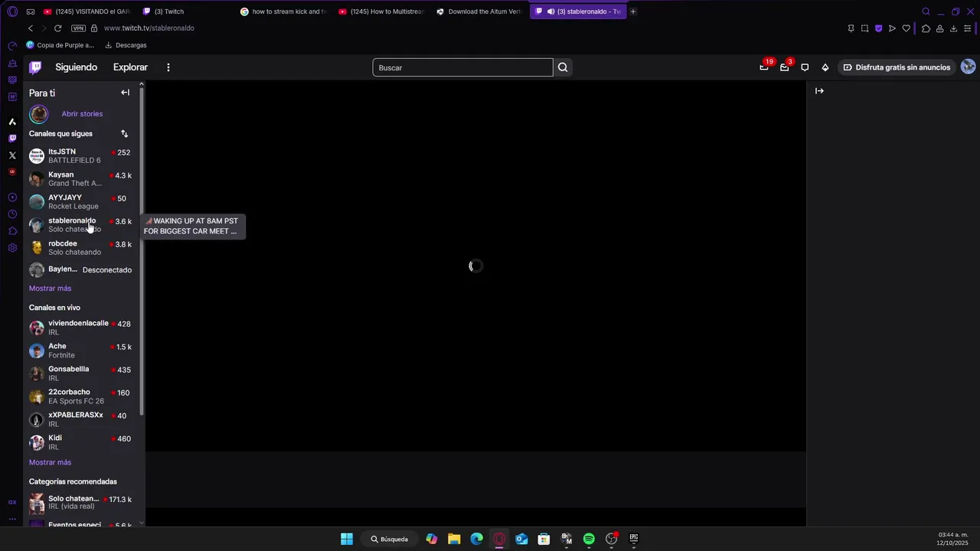Focus the Buscar search field
This screenshot has width=980, height=551.
462,67
